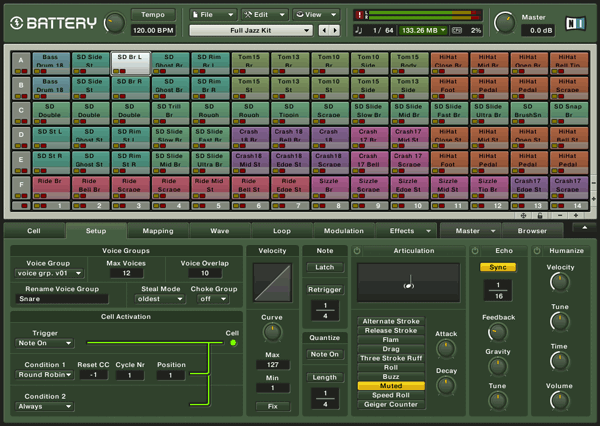Click the yellow square on column 1 header
The image size is (600, 426).
point(37,206)
